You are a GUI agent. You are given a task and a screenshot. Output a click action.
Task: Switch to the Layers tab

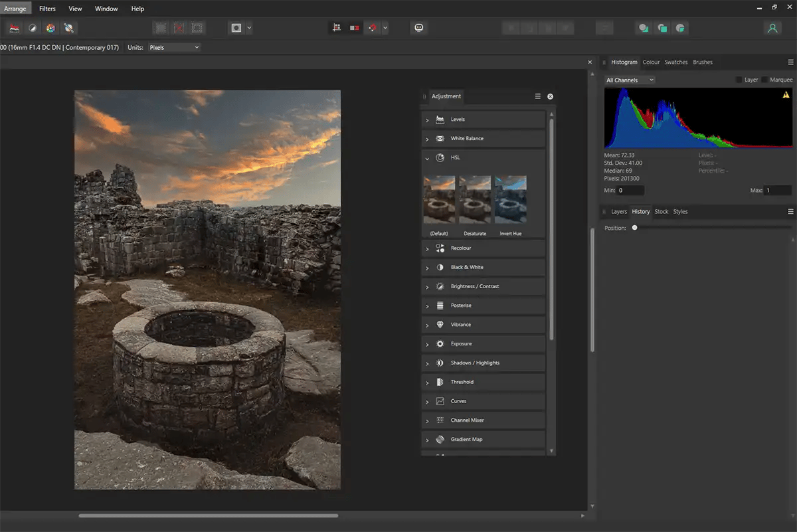point(619,212)
